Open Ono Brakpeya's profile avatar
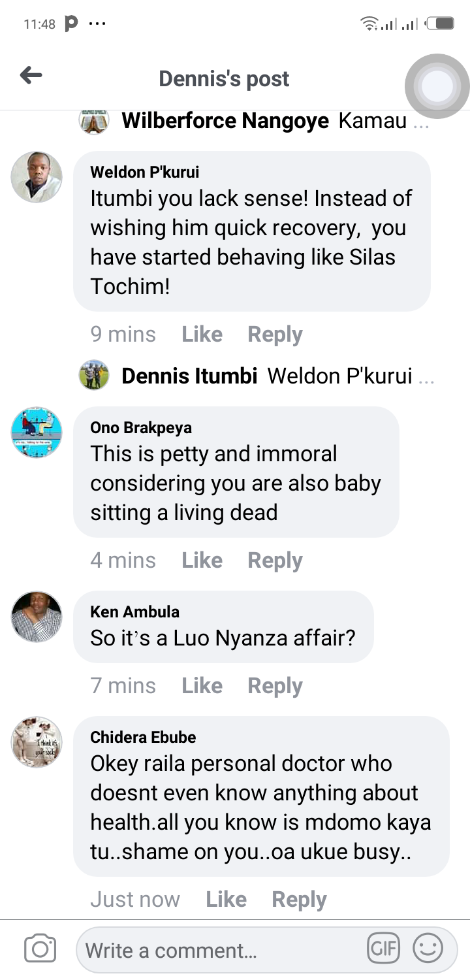This screenshot has width=470, height=980. tap(37, 432)
